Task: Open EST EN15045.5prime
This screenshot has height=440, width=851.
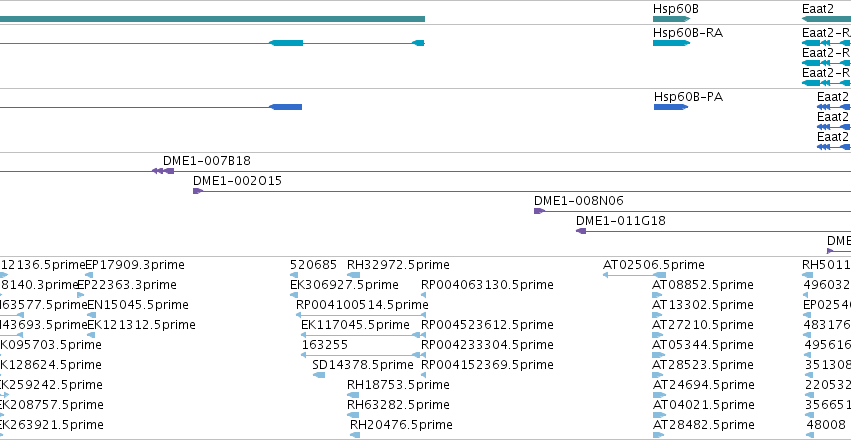Action: 138,305
